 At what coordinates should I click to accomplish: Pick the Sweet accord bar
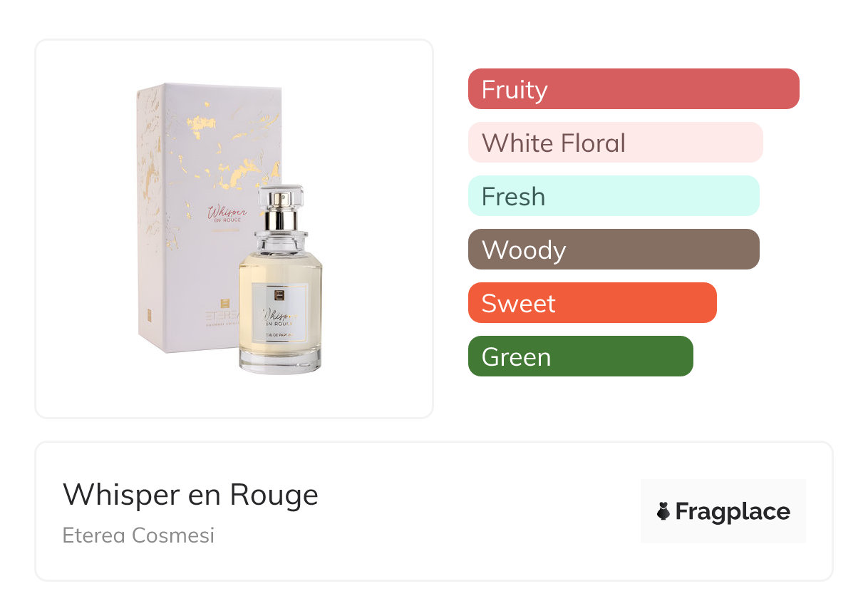[592, 303]
